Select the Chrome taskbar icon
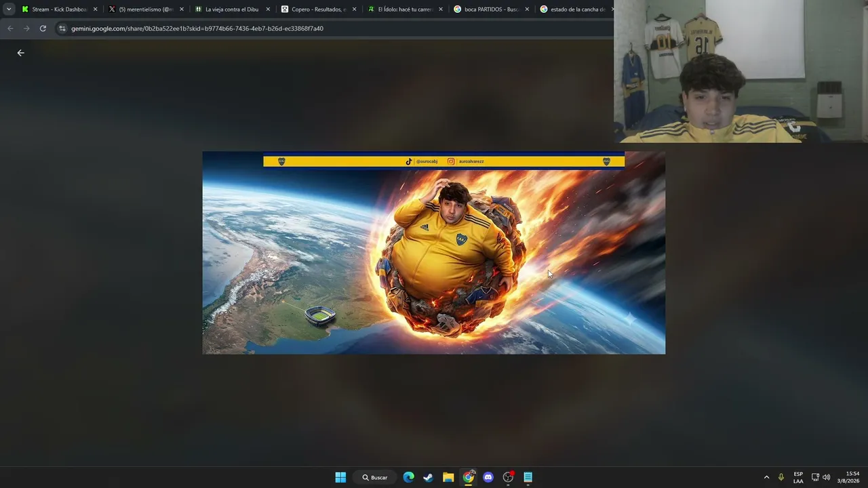This screenshot has height=488, width=868. [x=469, y=477]
